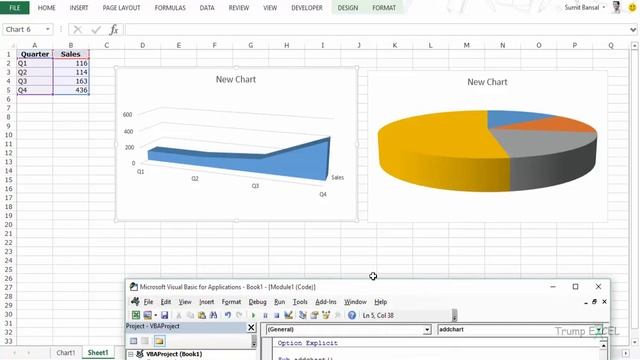Image resolution: width=640 pixels, height=360 pixels.
Task: Click Insert UserForm icon in VBA toolbar
Action: [x=147, y=315]
